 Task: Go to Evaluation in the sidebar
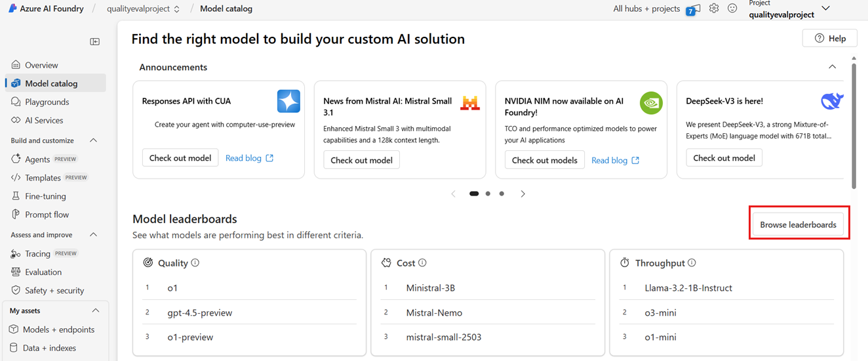(x=43, y=272)
